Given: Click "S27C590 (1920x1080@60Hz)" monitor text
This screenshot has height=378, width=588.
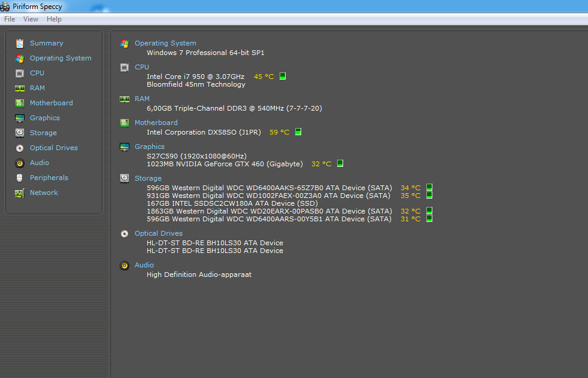Looking at the screenshot, I should (196, 156).
